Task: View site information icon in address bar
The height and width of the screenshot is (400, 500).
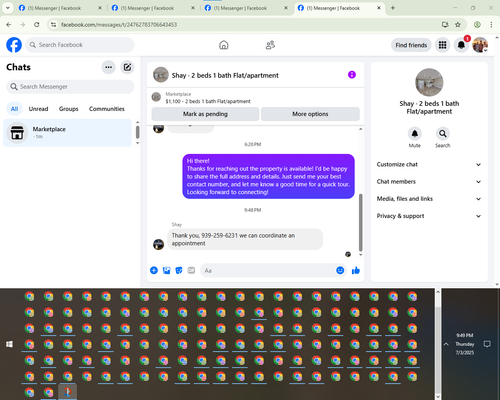Action: click(x=53, y=24)
